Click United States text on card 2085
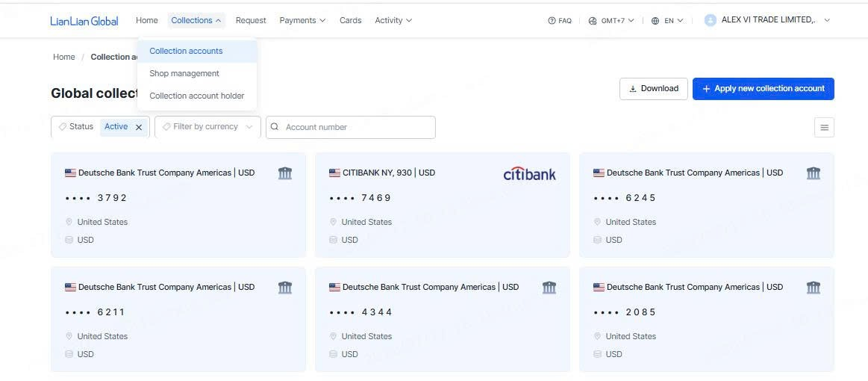 (x=631, y=336)
